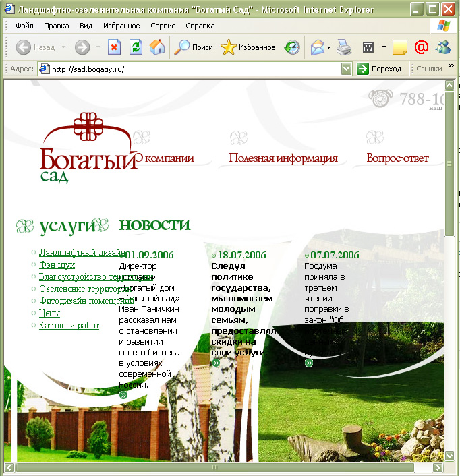
Task: Open the Каталоги работ link
Action: click(x=69, y=326)
